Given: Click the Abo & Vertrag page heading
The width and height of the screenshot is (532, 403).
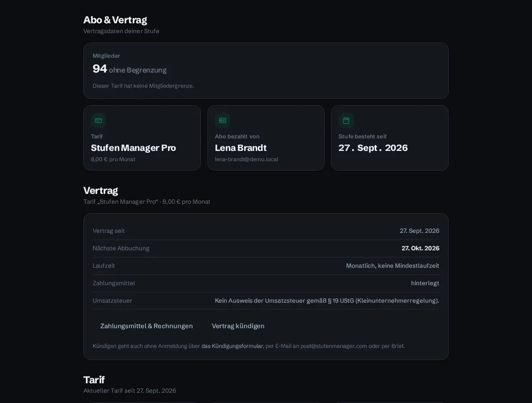Looking at the screenshot, I should click(115, 20).
